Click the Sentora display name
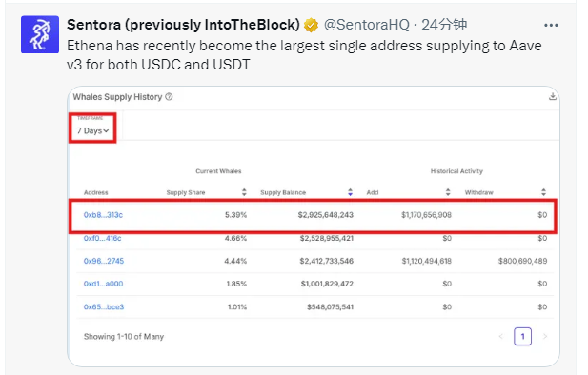Viewport: 588px width, 375px height. point(183,25)
